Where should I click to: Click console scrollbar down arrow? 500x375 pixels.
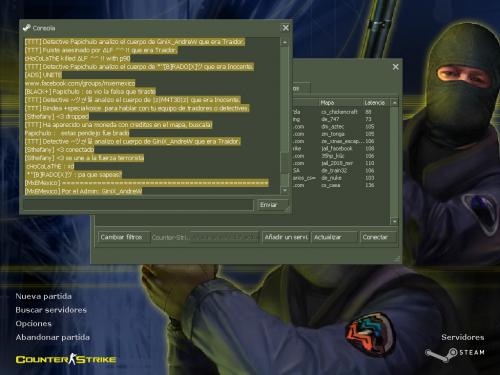285,190
